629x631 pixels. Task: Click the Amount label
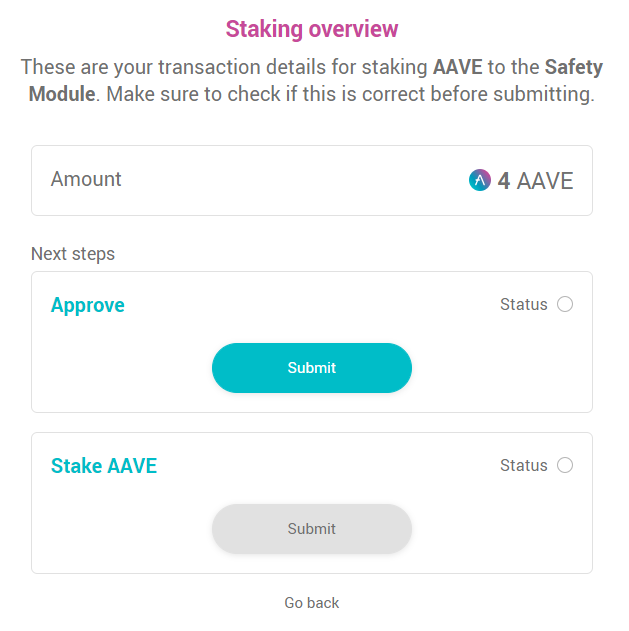[x=86, y=179]
